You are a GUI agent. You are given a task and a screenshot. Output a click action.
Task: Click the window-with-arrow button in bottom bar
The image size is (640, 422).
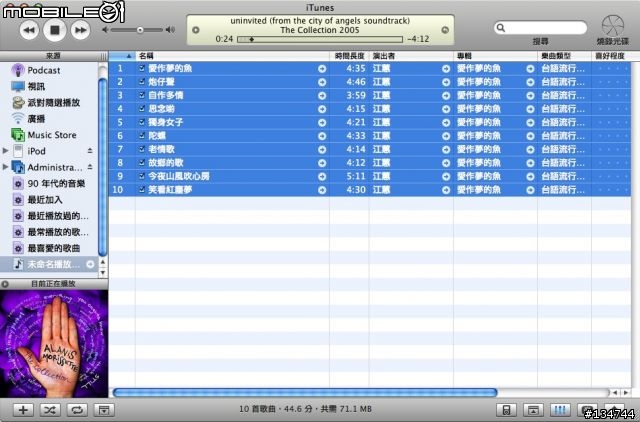coord(533,410)
